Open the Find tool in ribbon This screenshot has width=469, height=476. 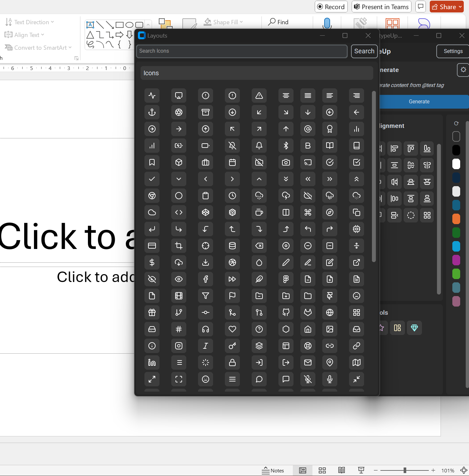pyautogui.click(x=278, y=22)
